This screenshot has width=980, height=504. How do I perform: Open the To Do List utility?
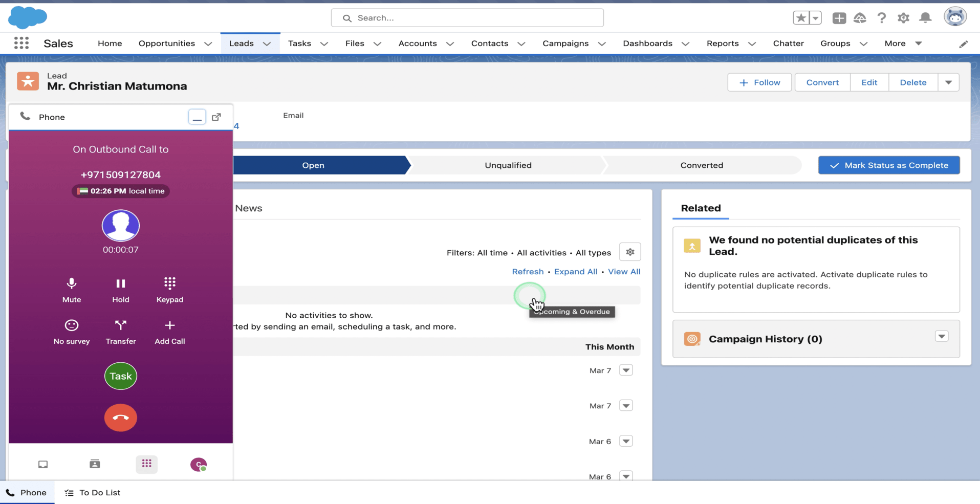tap(93, 493)
